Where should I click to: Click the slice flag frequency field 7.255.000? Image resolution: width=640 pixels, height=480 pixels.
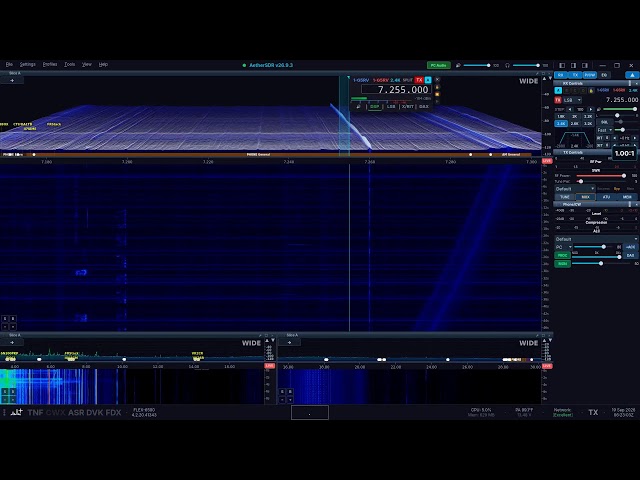tap(396, 90)
